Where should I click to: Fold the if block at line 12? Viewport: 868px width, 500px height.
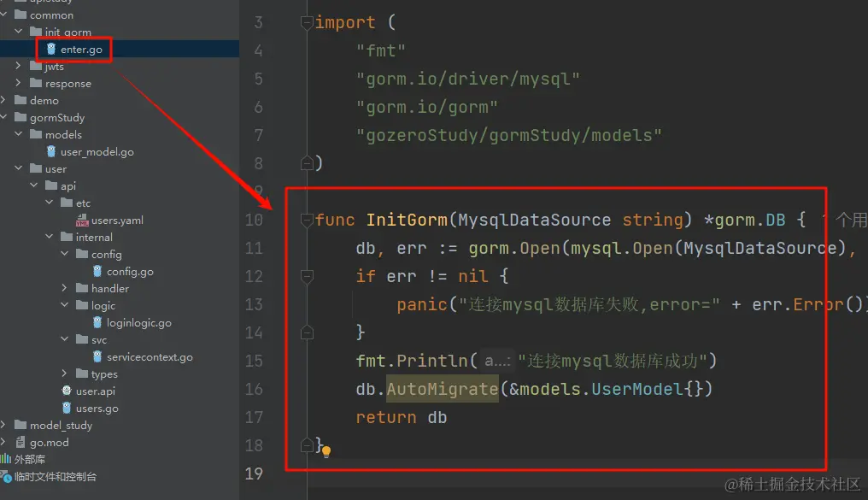(x=307, y=276)
